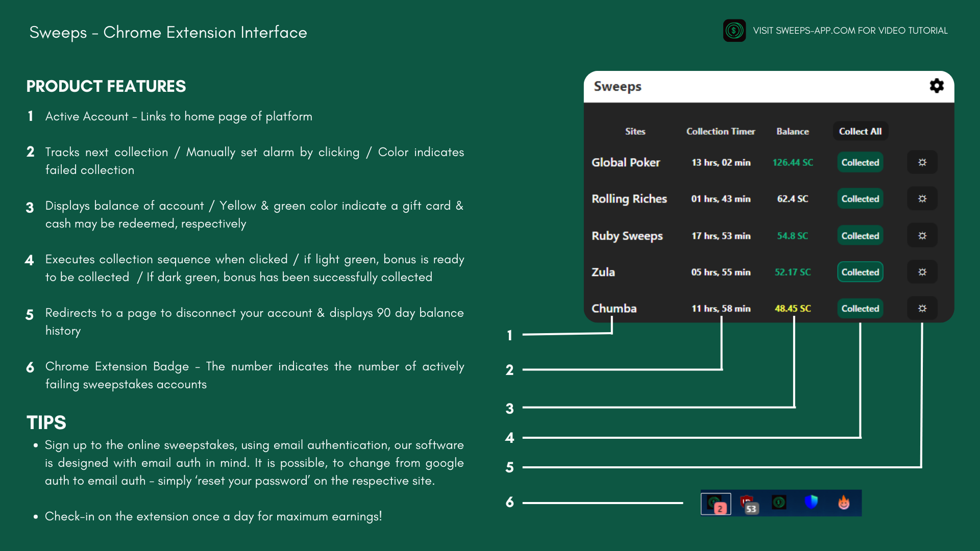
Task: Click Collected button for Chumba
Action: point(860,308)
